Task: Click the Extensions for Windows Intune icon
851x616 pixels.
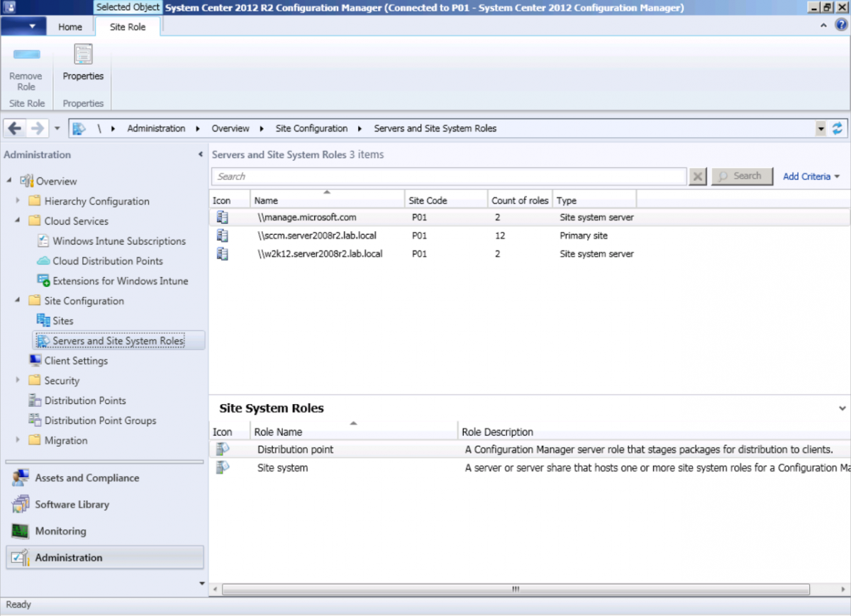Action: click(x=43, y=281)
